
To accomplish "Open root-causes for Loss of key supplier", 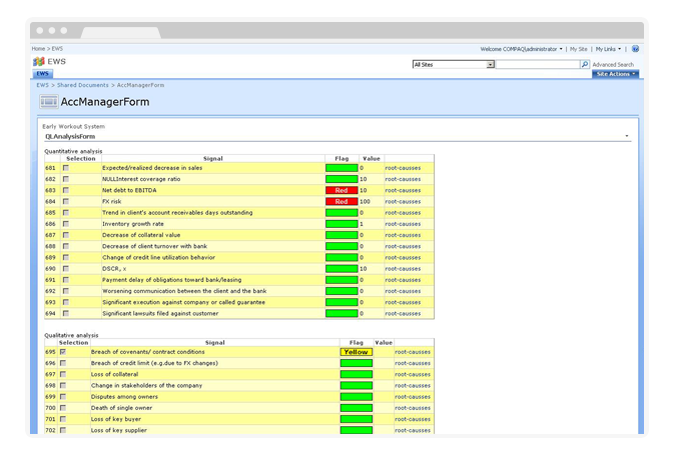I will pos(413,430).
